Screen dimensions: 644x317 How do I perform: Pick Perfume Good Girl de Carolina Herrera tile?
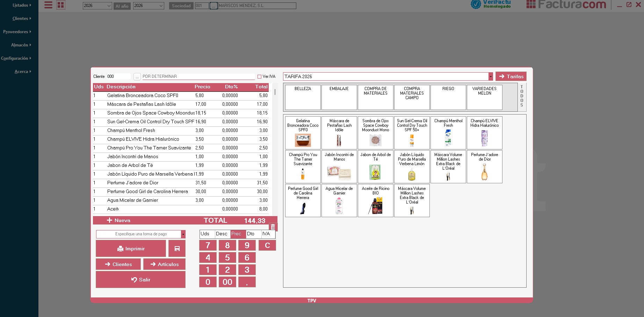[303, 200]
